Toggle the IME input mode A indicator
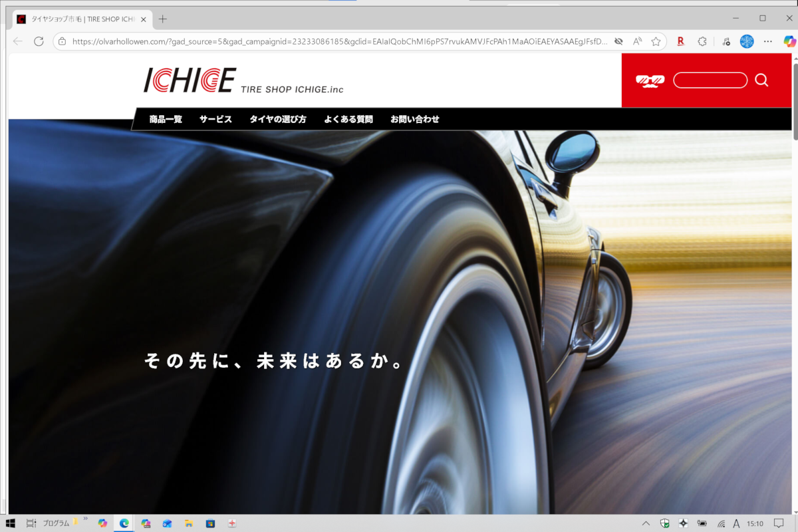Image resolution: width=798 pixels, height=532 pixels. [736, 523]
